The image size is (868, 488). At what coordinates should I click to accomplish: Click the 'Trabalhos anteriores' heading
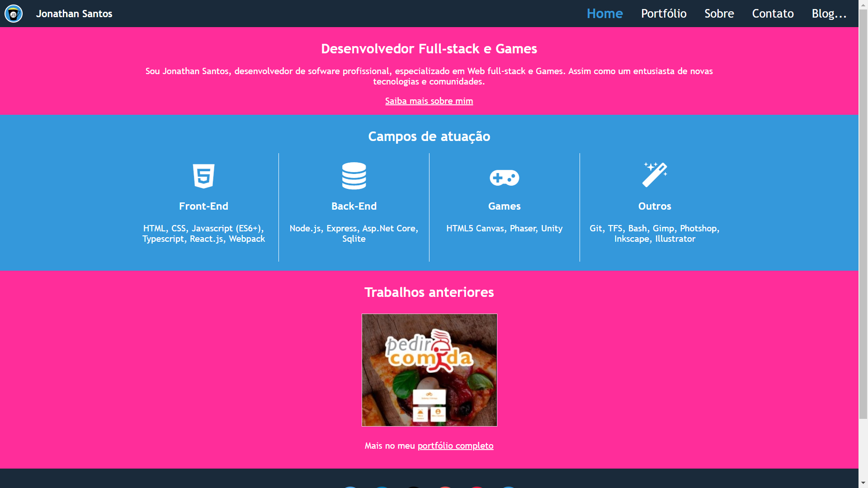coord(429,292)
